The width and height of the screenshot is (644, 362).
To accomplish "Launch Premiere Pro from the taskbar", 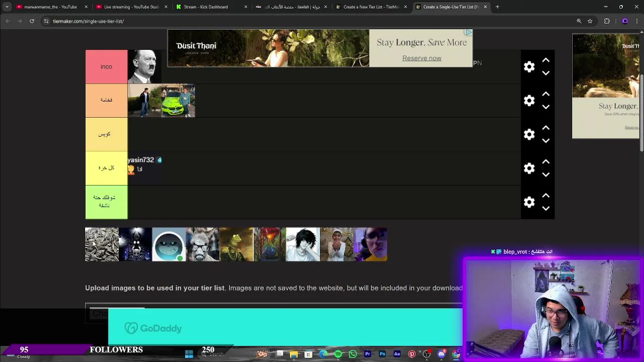I will [368, 354].
